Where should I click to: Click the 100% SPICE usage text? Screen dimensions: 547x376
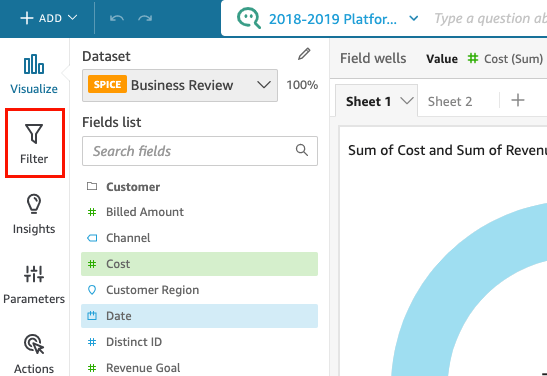coord(302,85)
